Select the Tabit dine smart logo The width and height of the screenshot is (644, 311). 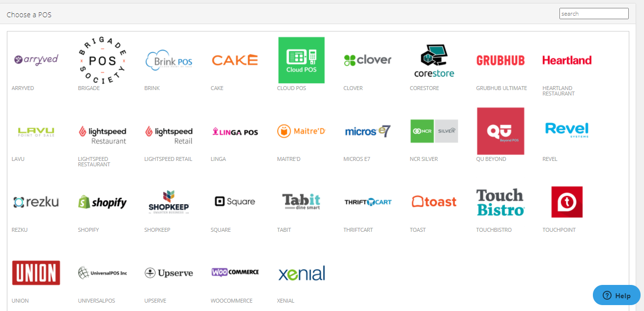click(301, 202)
